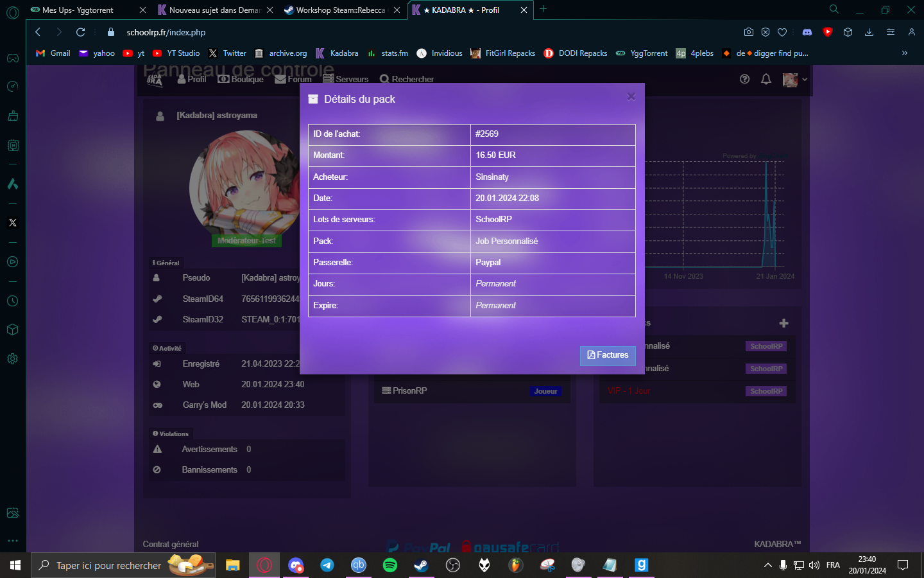
Task: Switch to the Nouveau sujet dans Demar tab
Action: [215, 10]
